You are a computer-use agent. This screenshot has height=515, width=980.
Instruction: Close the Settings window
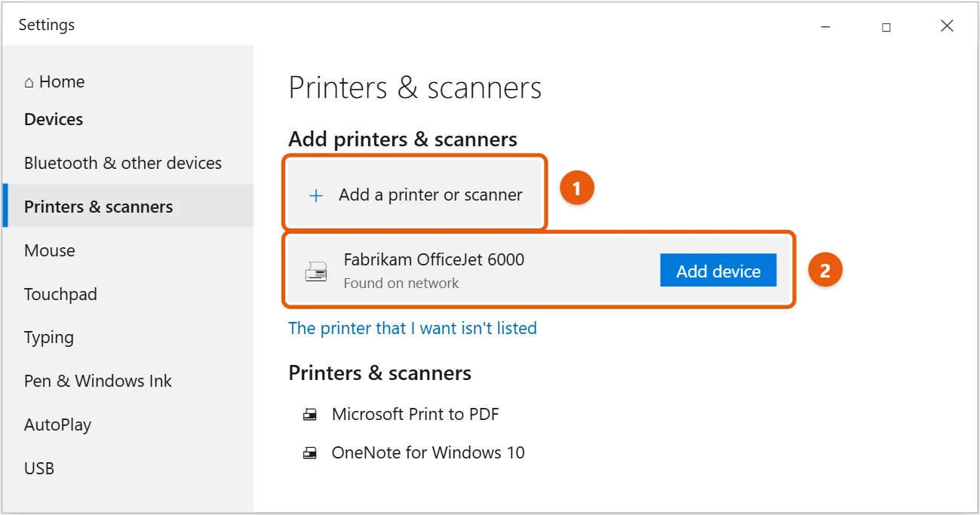pyautogui.click(x=948, y=26)
